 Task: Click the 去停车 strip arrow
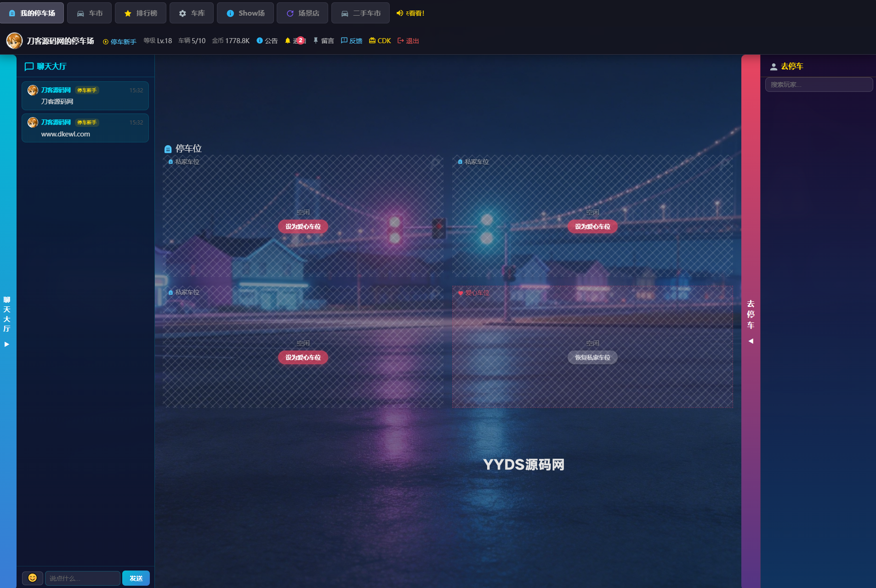[x=751, y=341]
